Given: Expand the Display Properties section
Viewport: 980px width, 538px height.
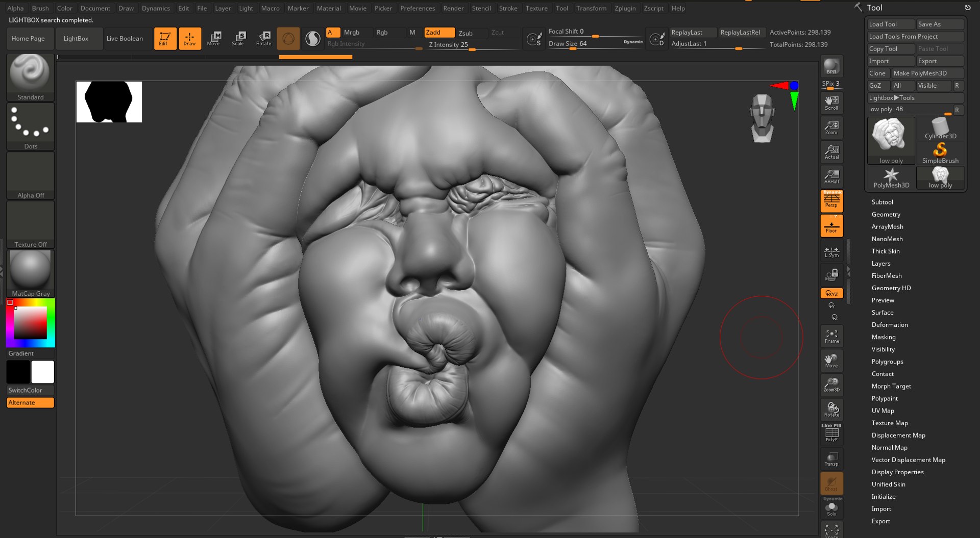Looking at the screenshot, I should tap(897, 472).
